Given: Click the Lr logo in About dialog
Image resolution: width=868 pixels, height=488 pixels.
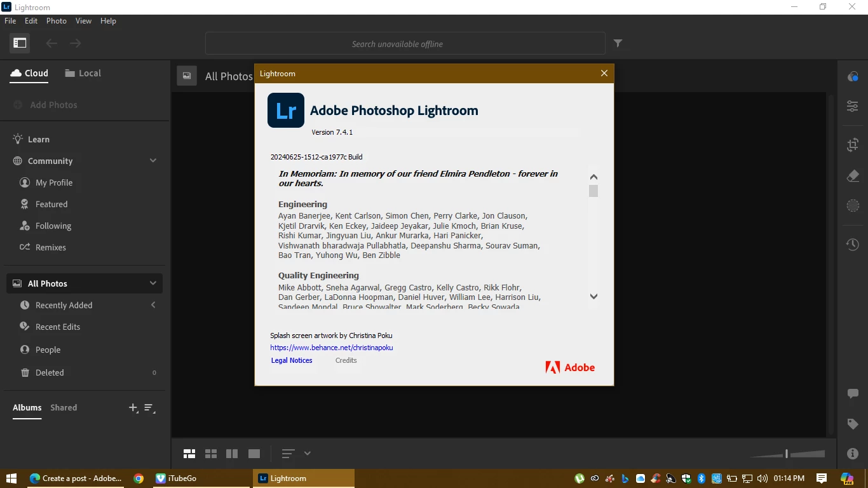Looking at the screenshot, I should click(286, 111).
